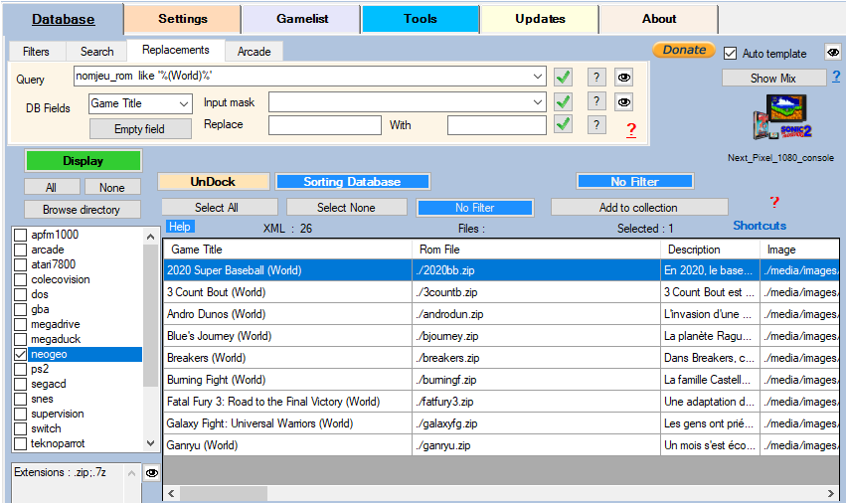This screenshot has width=847, height=504.
Task: Click the eye icon on the Input mask row
Action: (x=624, y=101)
